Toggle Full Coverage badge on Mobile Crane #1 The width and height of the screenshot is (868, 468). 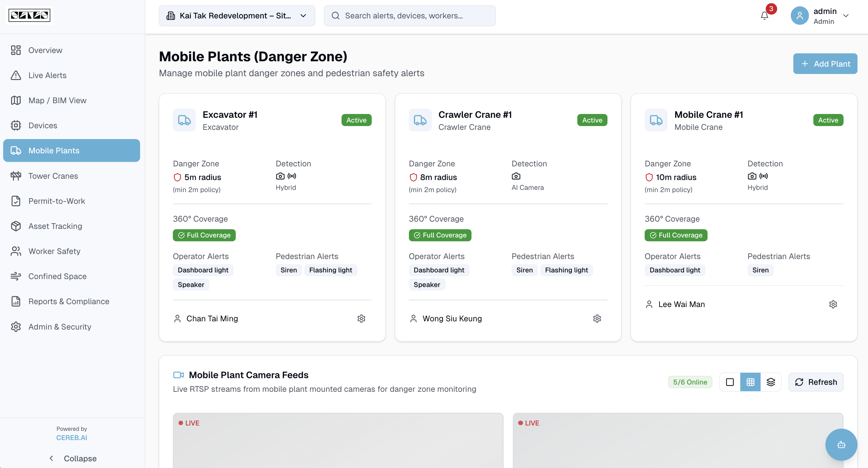[675, 235]
